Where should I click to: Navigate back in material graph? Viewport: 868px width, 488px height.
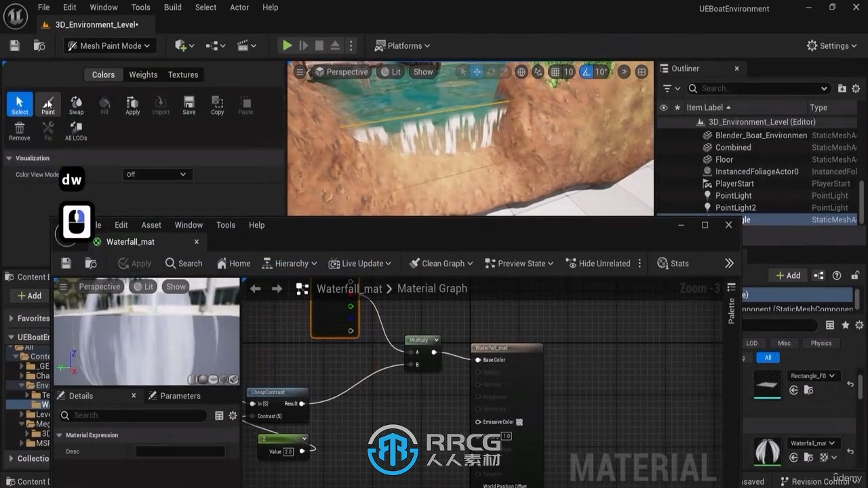click(x=256, y=289)
